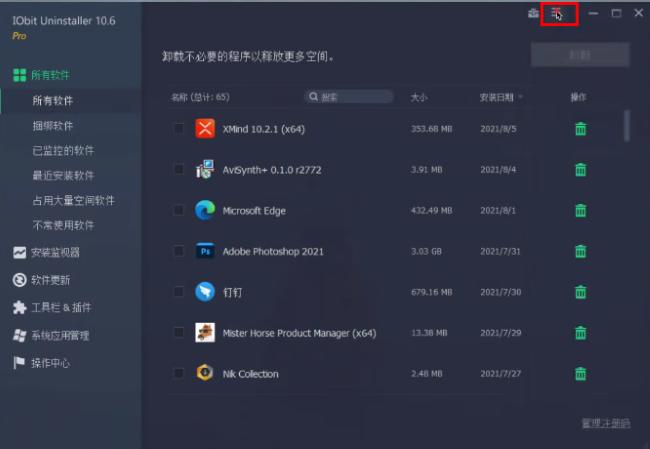Click the 搜索 search field
650x449 pixels.
(350, 97)
